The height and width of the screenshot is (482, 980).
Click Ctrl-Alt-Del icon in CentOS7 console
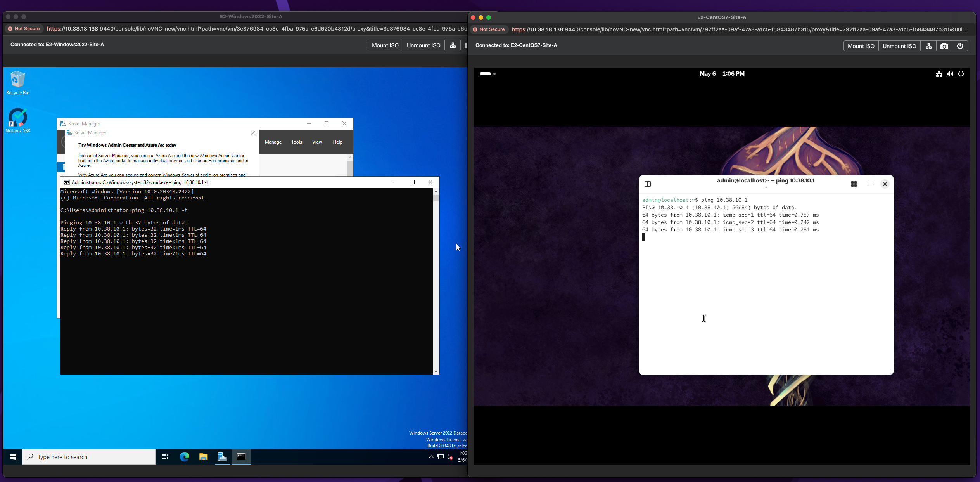point(928,46)
